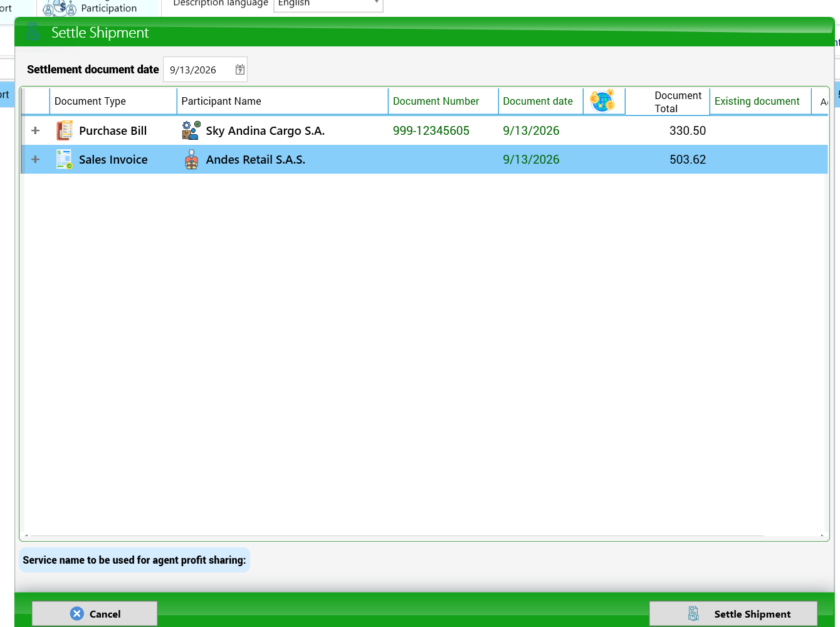Click the Sales Invoice document icon
840x627 pixels.
(x=65, y=159)
